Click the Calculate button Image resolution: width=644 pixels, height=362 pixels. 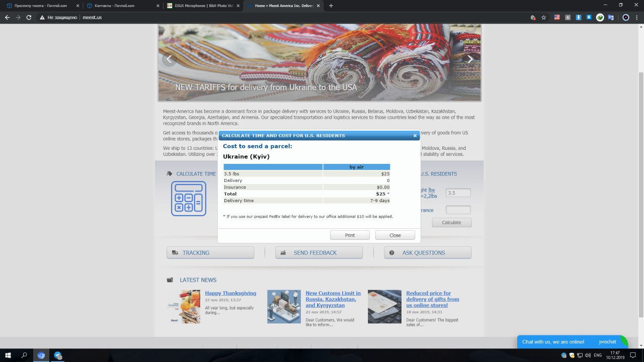coord(451,222)
